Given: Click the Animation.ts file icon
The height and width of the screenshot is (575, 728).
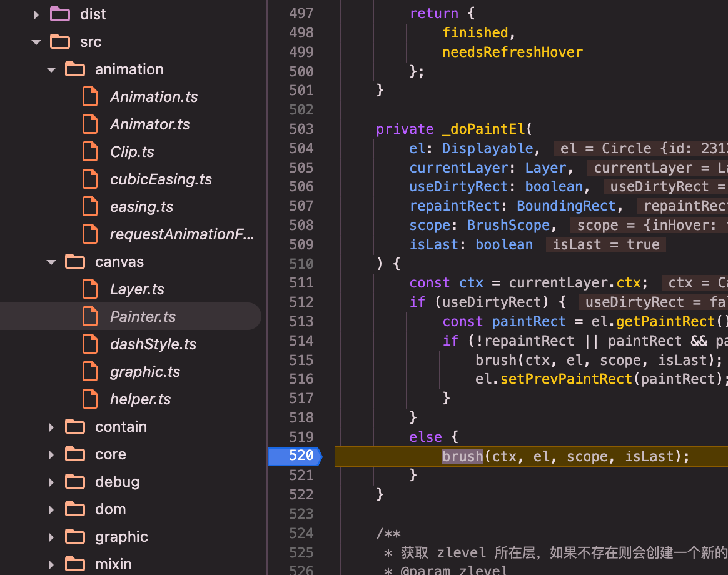Looking at the screenshot, I should [91, 97].
